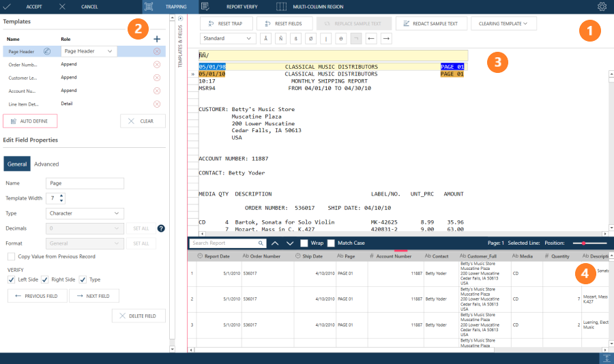Screen dimensions: 614x364
Task: Expand the Clearing Template dropdown
Action: point(503,23)
